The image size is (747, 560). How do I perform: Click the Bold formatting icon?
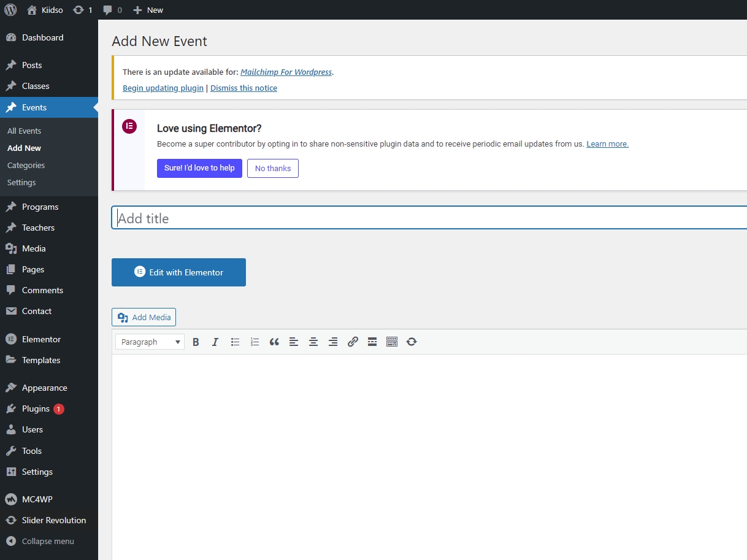point(196,342)
